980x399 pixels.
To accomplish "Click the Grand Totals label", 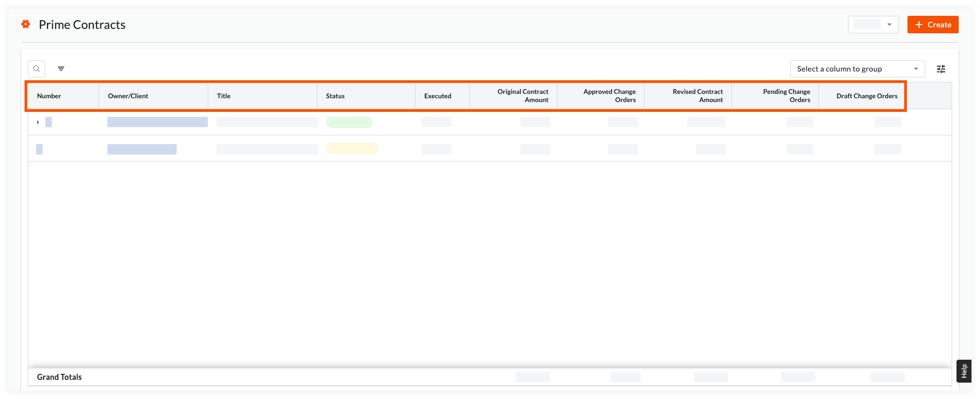I will pos(59,377).
